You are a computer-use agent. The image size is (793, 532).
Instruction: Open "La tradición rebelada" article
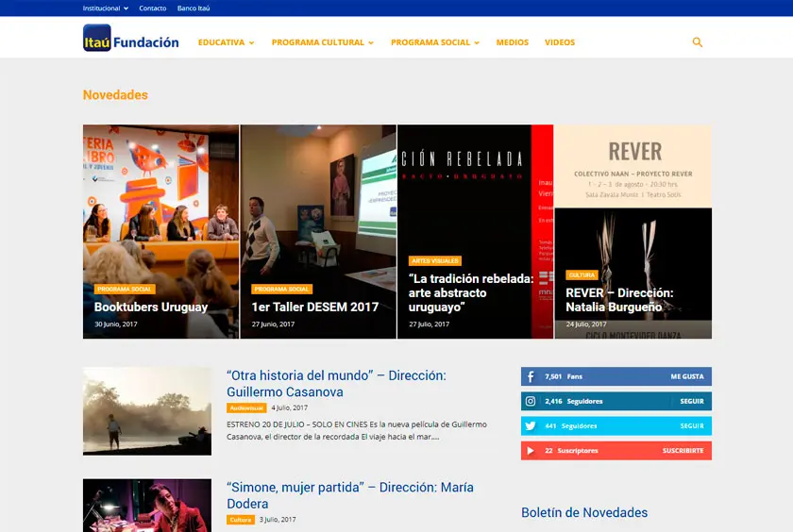tap(471, 293)
